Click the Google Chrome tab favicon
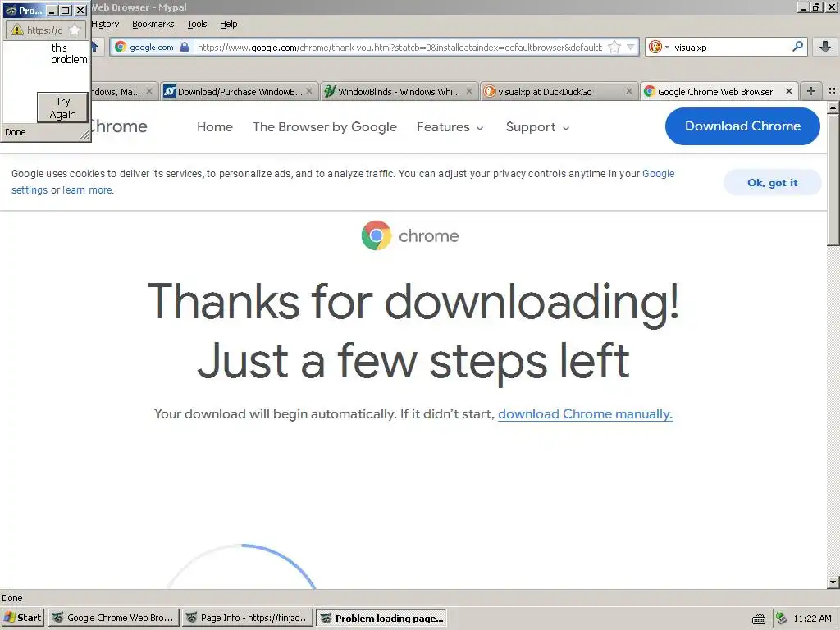Viewport: 840px width, 630px height. click(650, 92)
